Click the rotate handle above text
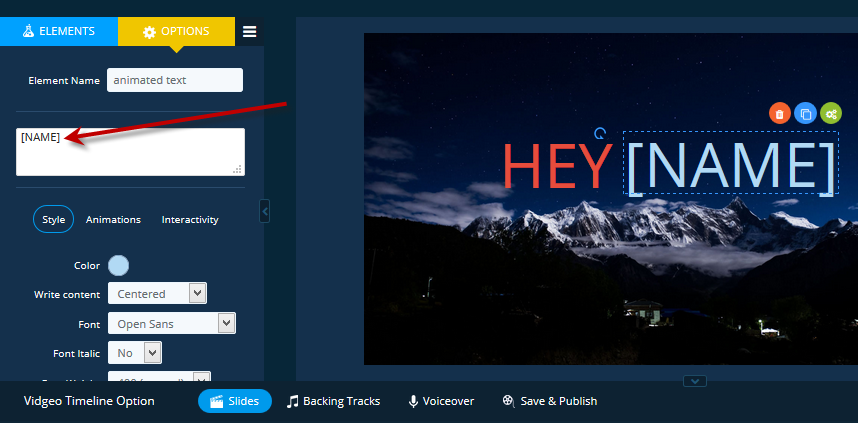 point(600,134)
